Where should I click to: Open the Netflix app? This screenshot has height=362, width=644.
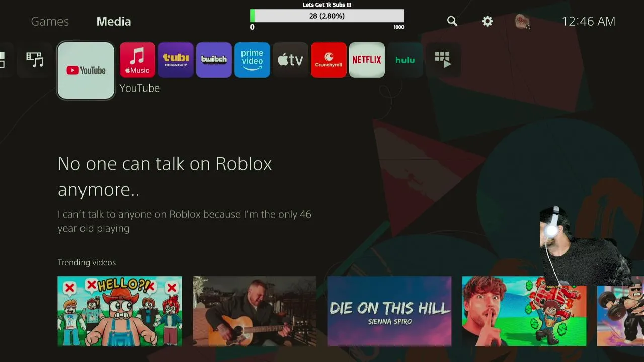coord(367,60)
